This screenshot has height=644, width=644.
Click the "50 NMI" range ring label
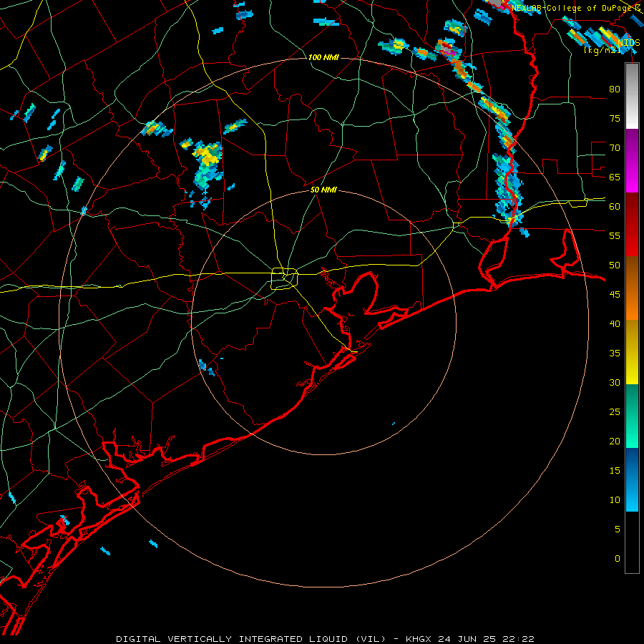pos(323,190)
